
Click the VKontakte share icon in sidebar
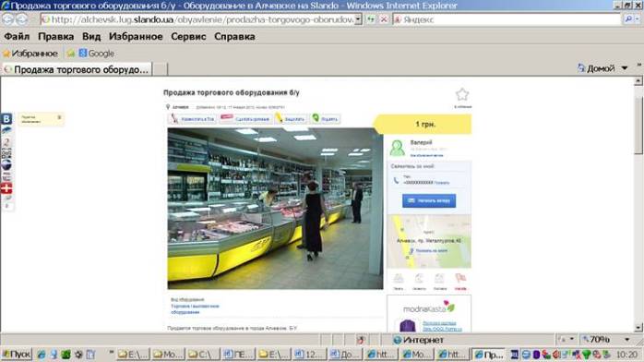(6, 119)
